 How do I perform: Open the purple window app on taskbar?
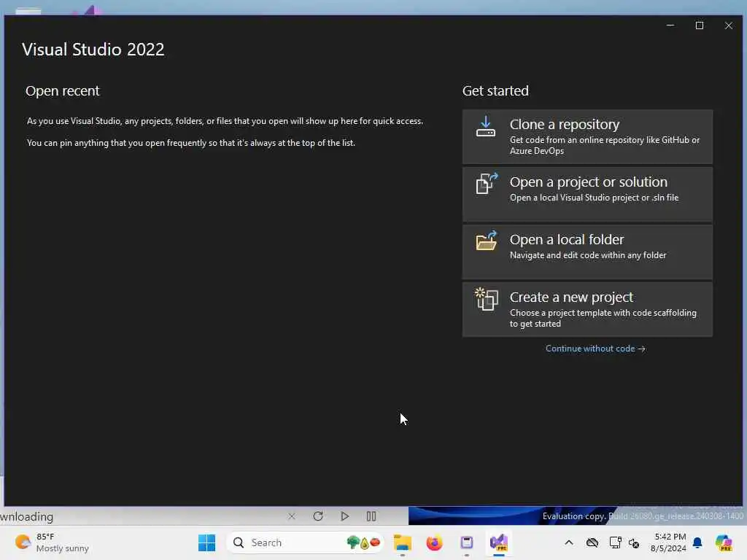[466, 542]
